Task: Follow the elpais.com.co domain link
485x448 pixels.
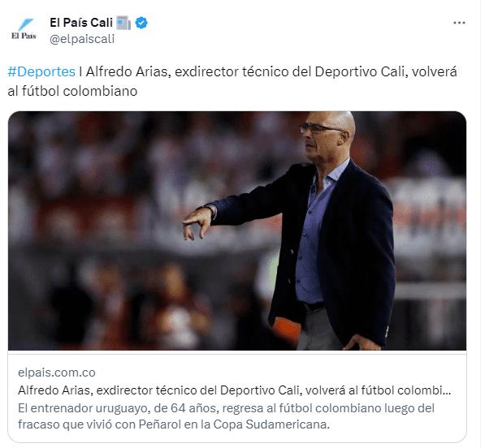Action: (57, 373)
